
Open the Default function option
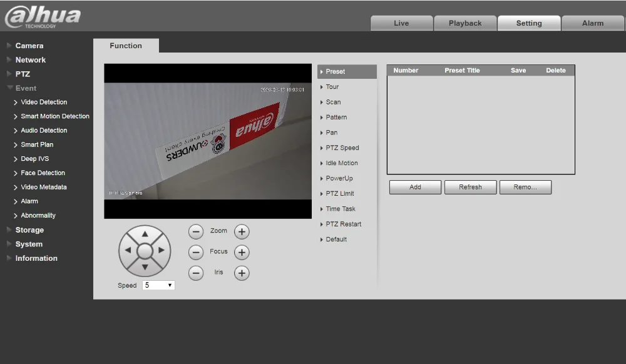tap(336, 239)
